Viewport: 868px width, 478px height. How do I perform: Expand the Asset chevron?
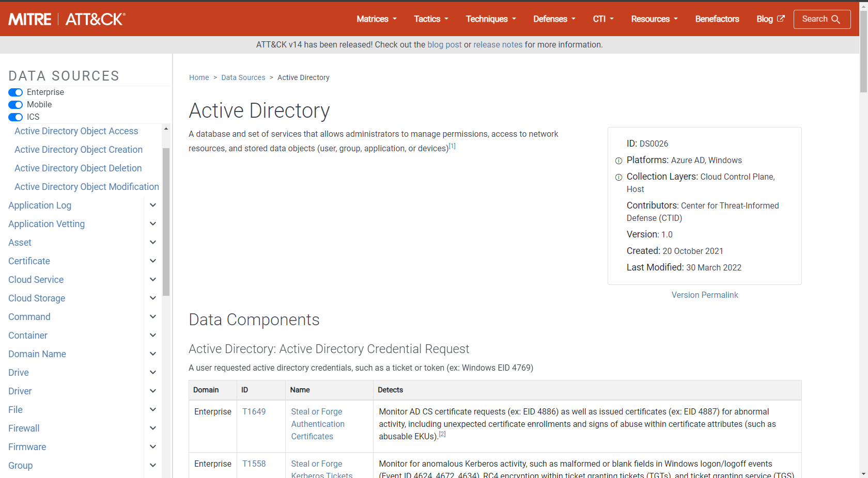click(153, 242)
